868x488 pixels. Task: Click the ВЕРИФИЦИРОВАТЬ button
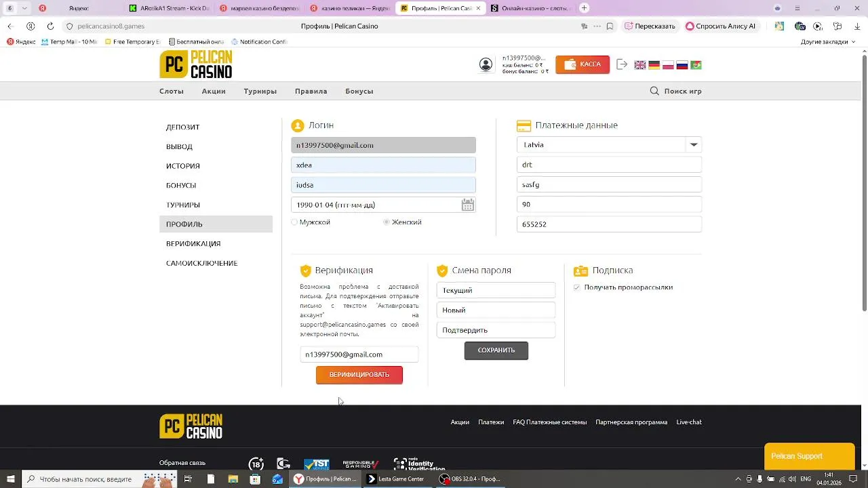[359, 375]
